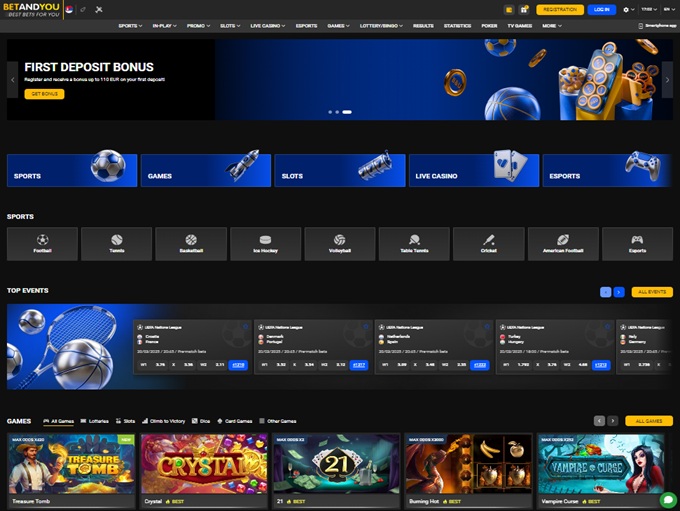Open the Table Tennis sport tile
This screenshot has height=511, width=680.
[x=414, y=244]
